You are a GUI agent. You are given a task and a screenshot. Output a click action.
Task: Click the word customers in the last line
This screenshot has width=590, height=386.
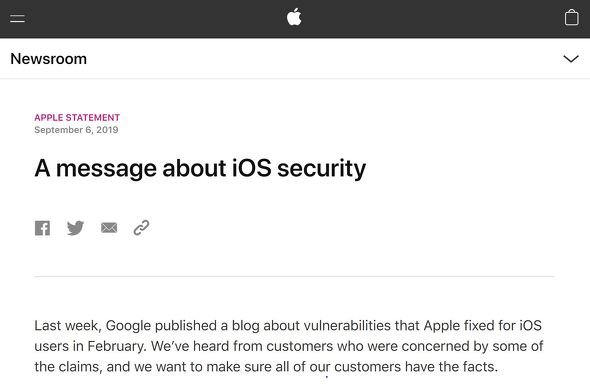tap(368, 367)
